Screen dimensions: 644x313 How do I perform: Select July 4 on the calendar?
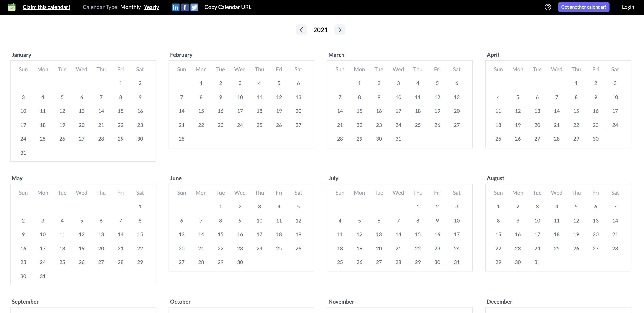[x=340, y=221]
